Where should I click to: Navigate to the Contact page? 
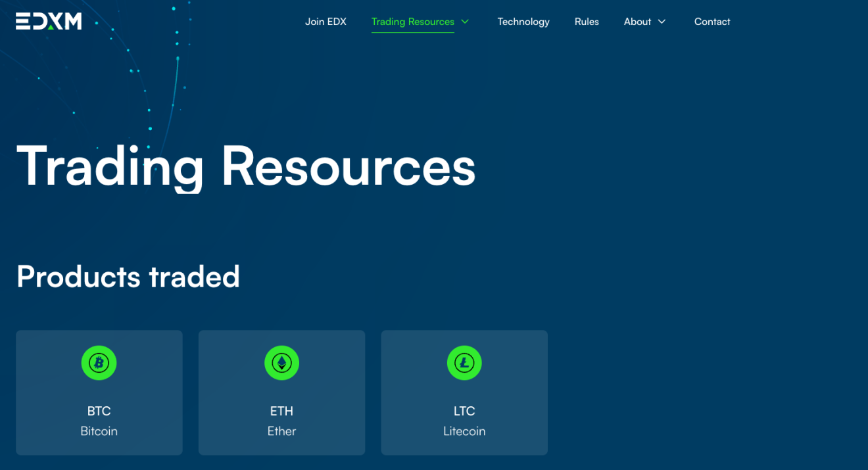pos(712,22)
